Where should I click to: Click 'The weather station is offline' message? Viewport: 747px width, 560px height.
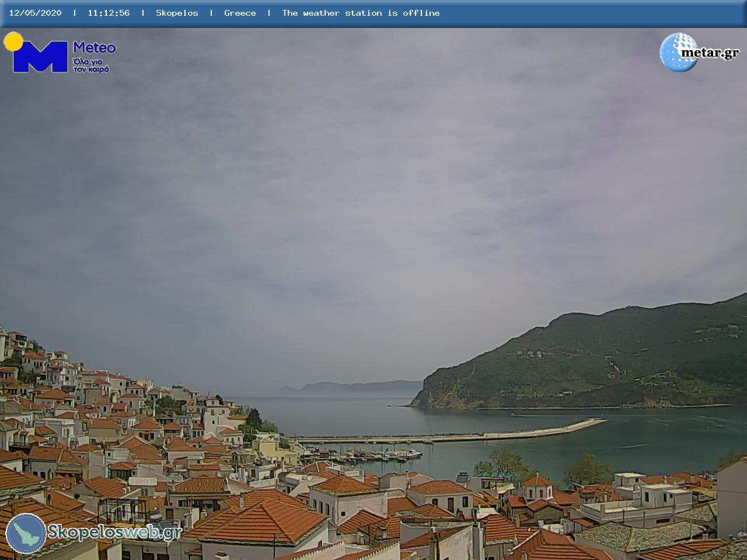[x=361, y=13]
